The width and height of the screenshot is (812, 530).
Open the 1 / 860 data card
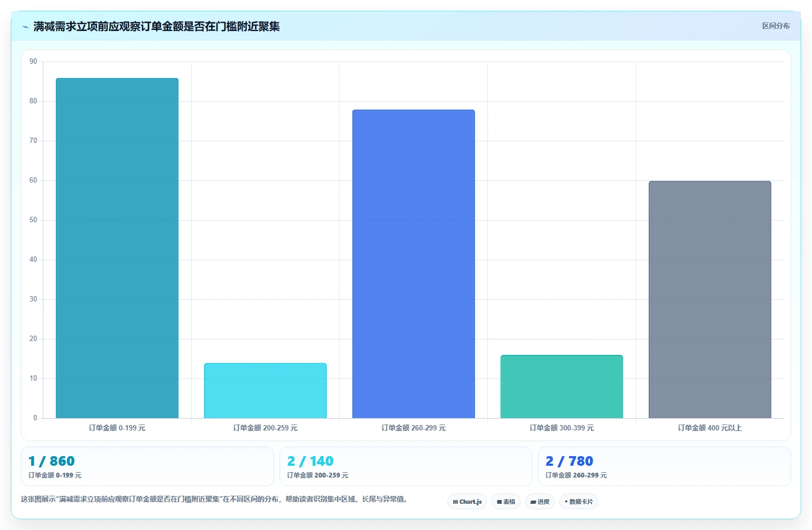pyautogui.click(x=147, y=466)
